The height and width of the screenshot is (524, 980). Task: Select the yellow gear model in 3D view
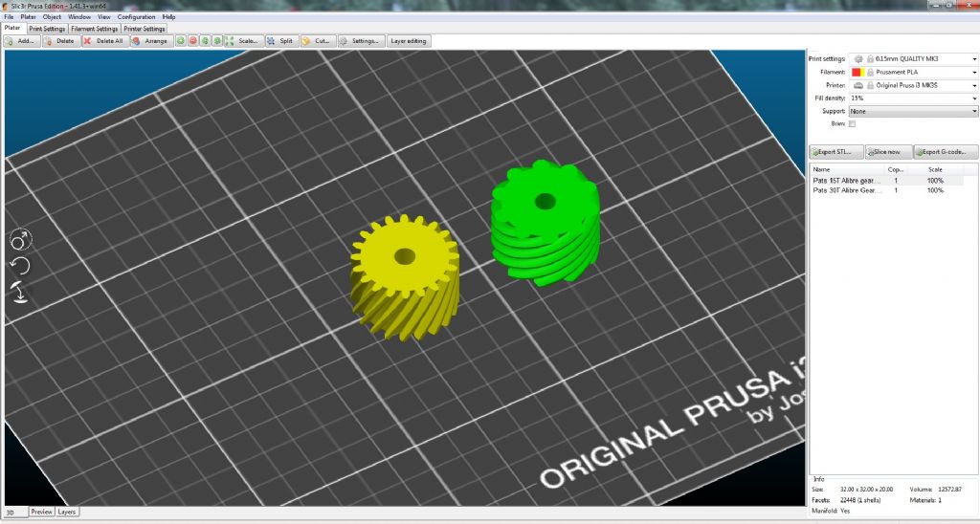[405, 276]
